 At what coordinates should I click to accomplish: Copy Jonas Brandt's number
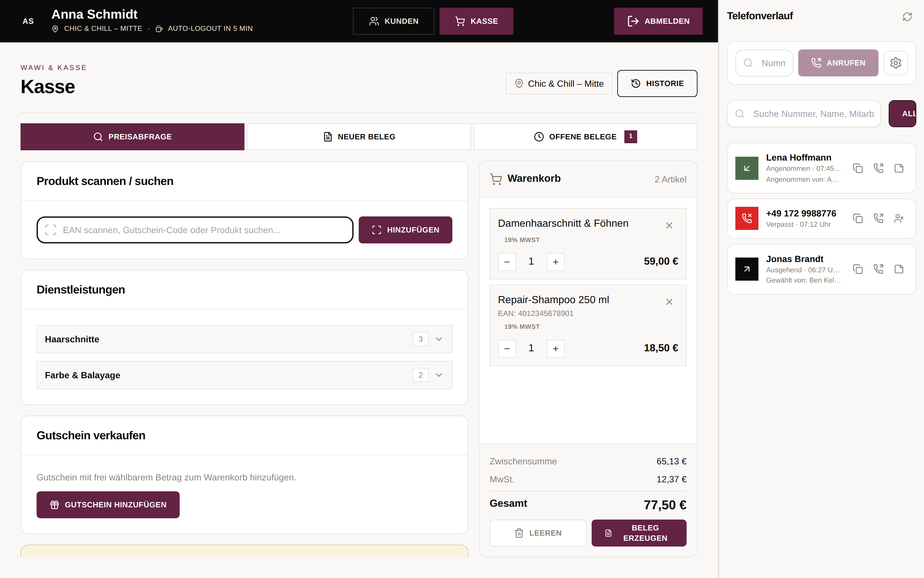pos(858,269)
